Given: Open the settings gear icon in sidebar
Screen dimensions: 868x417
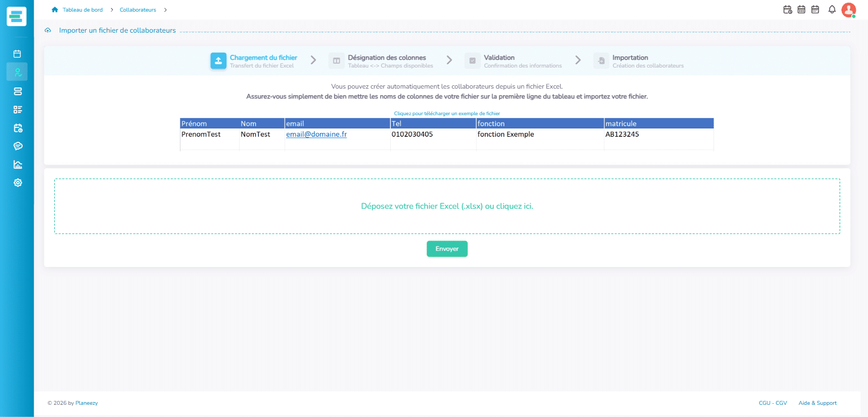Looking at the screenshot, I should [17, 182].
